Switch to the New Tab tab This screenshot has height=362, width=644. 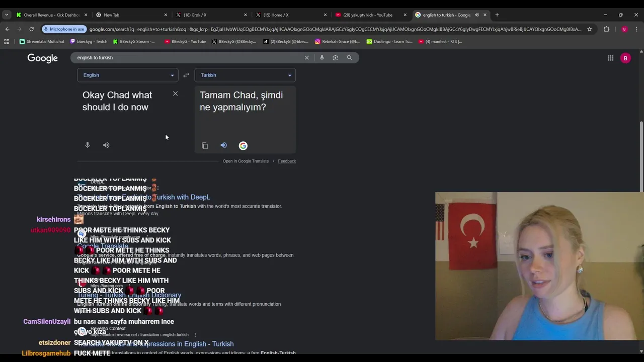click(x=131, y=15)
